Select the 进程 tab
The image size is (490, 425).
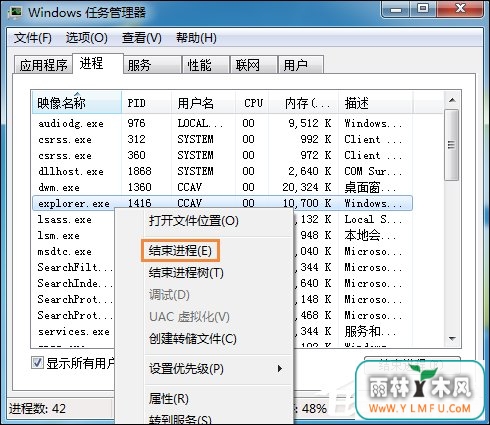click(x=98, y=63)
